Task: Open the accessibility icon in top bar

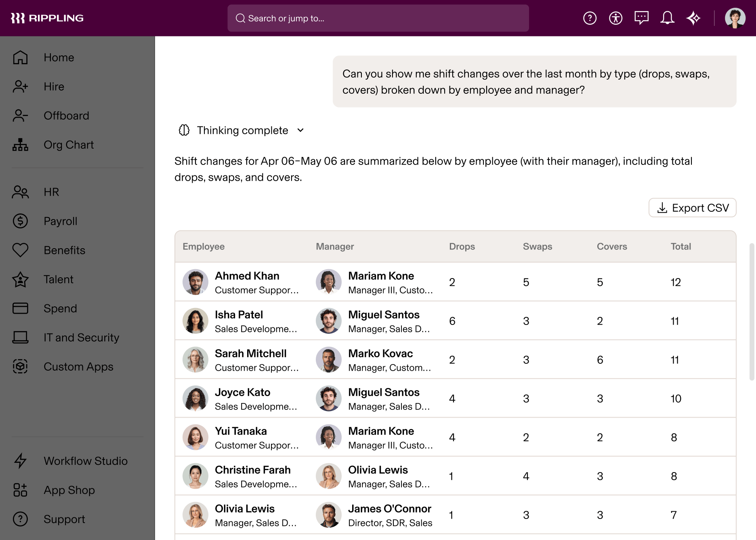Action: [x=615, y=18]
